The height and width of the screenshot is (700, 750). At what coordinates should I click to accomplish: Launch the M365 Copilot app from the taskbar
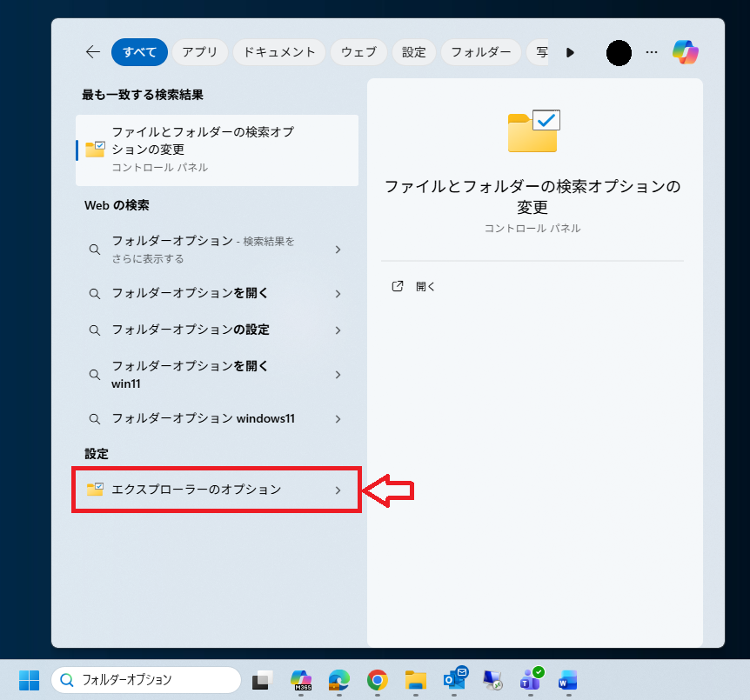(301, 681)
